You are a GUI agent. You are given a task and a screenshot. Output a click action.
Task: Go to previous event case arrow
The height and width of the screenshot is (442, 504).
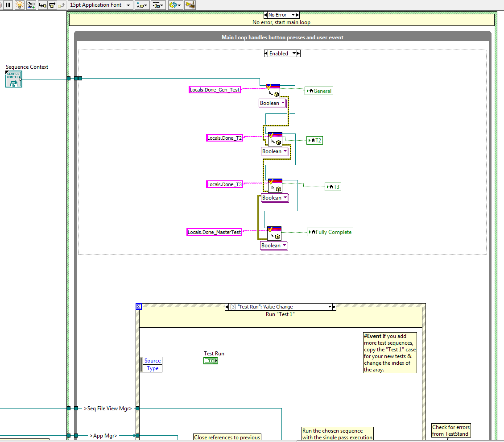227,307
